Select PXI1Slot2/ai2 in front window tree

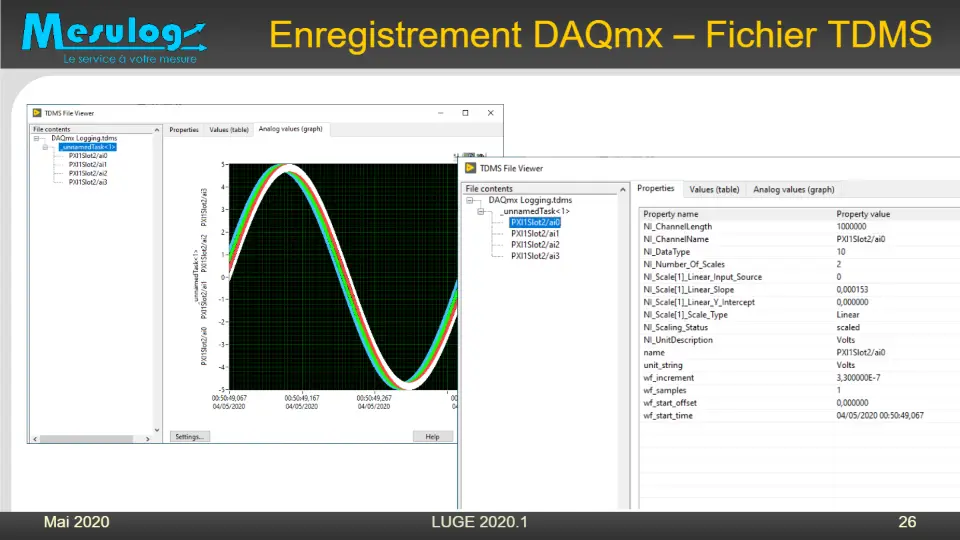535,244
